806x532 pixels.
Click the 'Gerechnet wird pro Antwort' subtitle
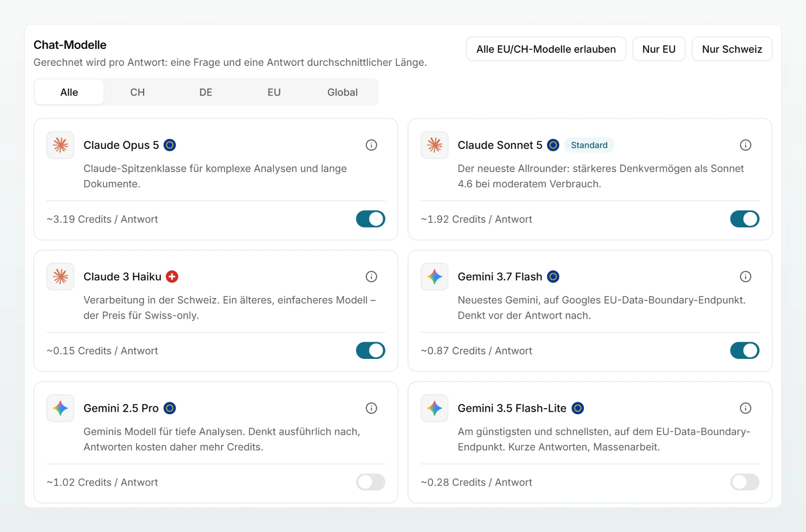230,62
